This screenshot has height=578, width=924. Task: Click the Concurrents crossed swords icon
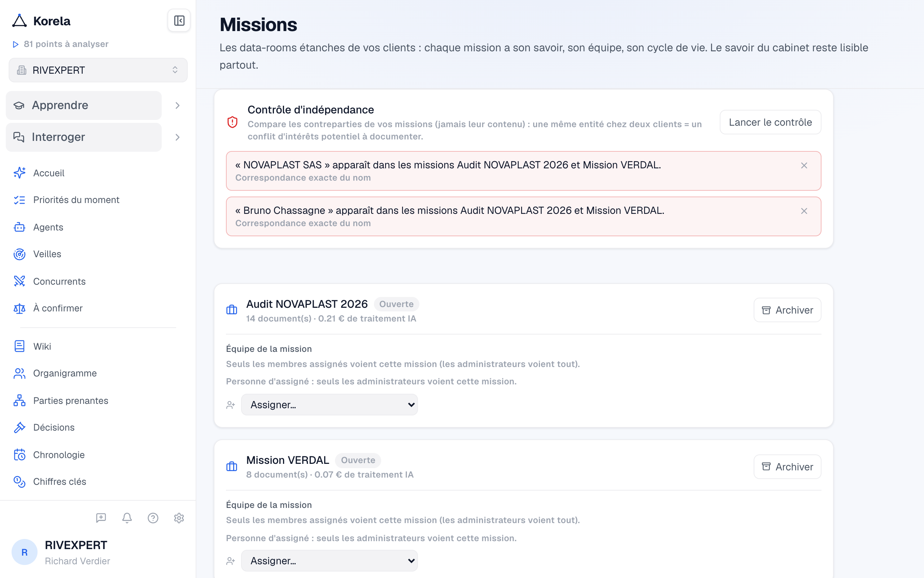(19, 281)
